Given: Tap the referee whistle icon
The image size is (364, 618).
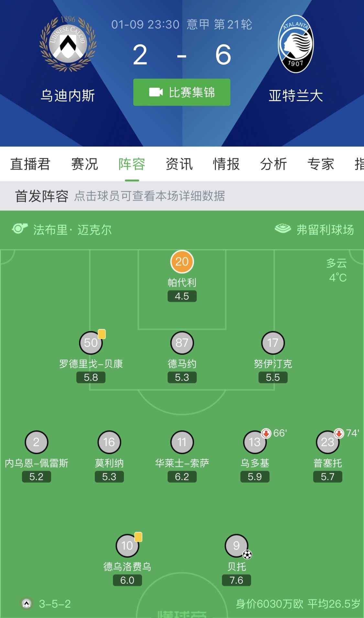Looking at the screenshot, I should pyautogui.click(x=20, y=229).
